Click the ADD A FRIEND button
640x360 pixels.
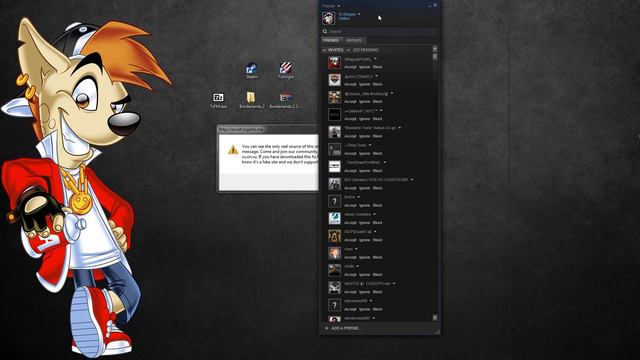pyautogui.click(x=343, y=328)
